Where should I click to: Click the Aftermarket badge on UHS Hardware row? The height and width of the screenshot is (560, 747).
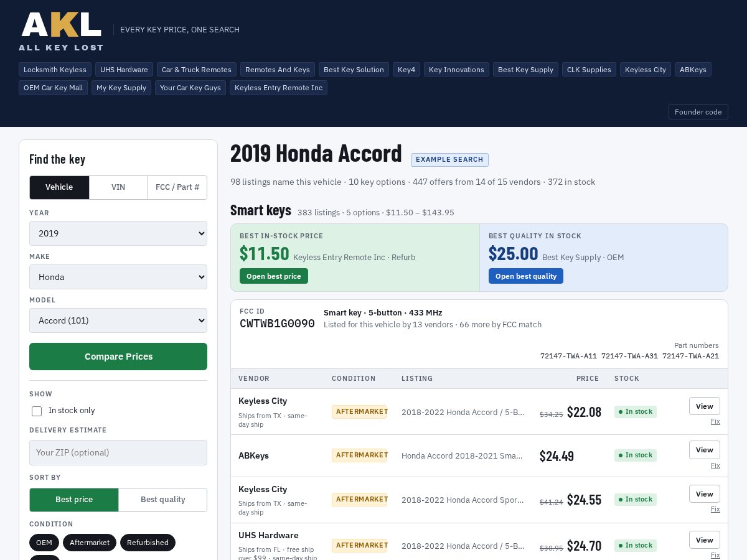click(359, 546)
